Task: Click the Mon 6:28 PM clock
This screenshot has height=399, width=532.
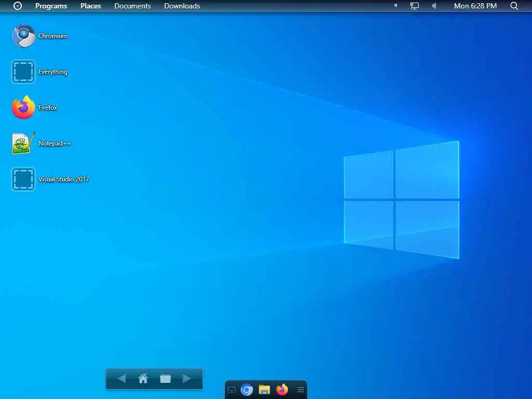Action: (475, 6)
